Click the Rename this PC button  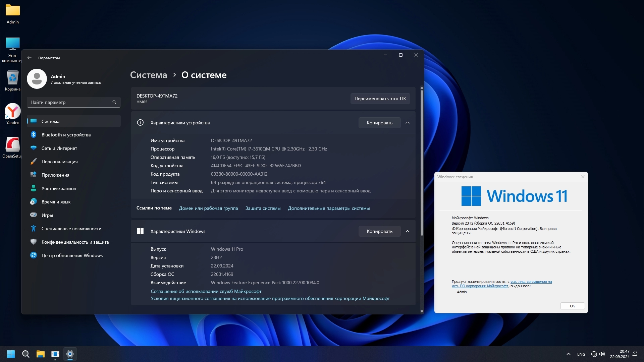380,99
